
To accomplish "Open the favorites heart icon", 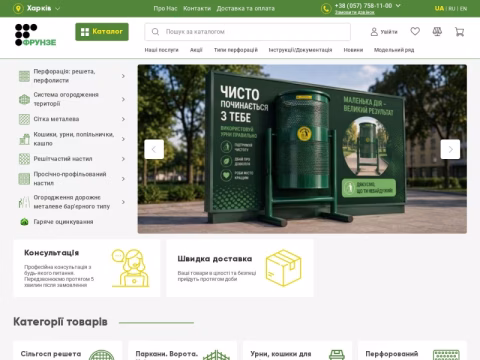I will [415, 31].
